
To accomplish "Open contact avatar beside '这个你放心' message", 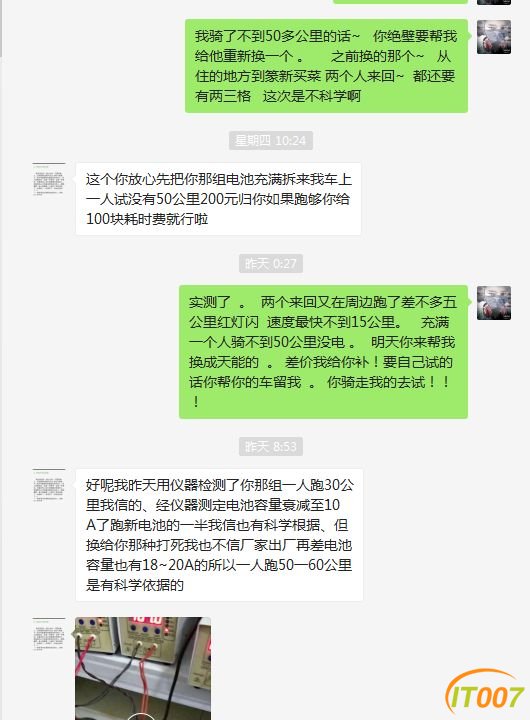I will click(x=49, y=180).
